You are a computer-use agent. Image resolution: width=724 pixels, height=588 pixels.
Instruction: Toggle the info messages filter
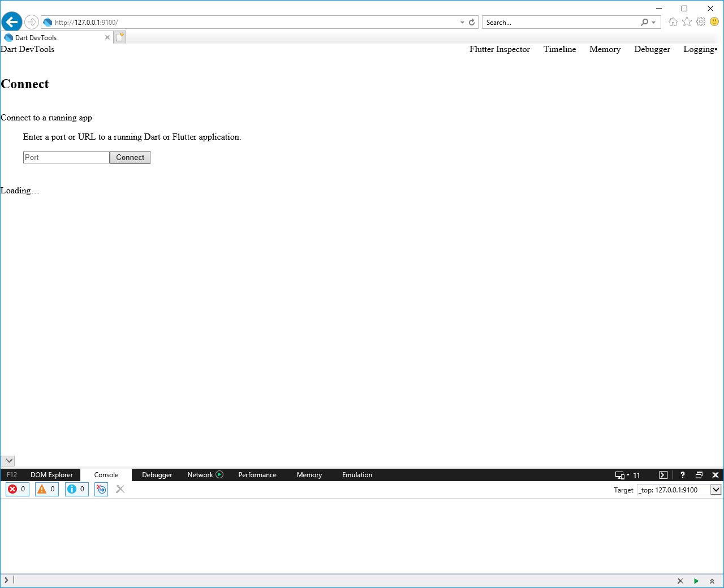[76, 489]
